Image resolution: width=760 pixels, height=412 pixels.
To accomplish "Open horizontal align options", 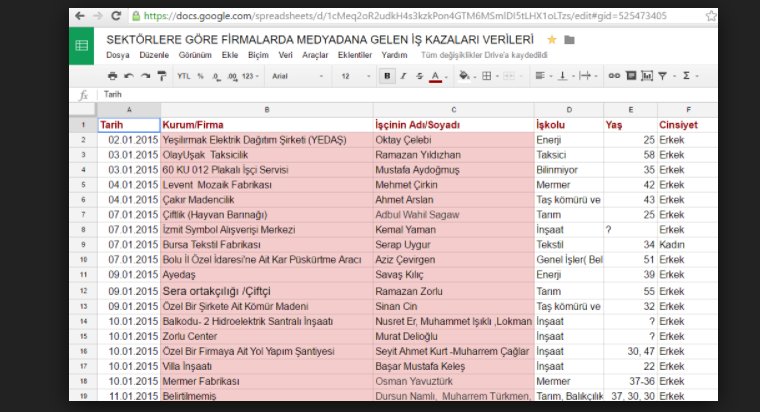I will [x=542, y=76].
